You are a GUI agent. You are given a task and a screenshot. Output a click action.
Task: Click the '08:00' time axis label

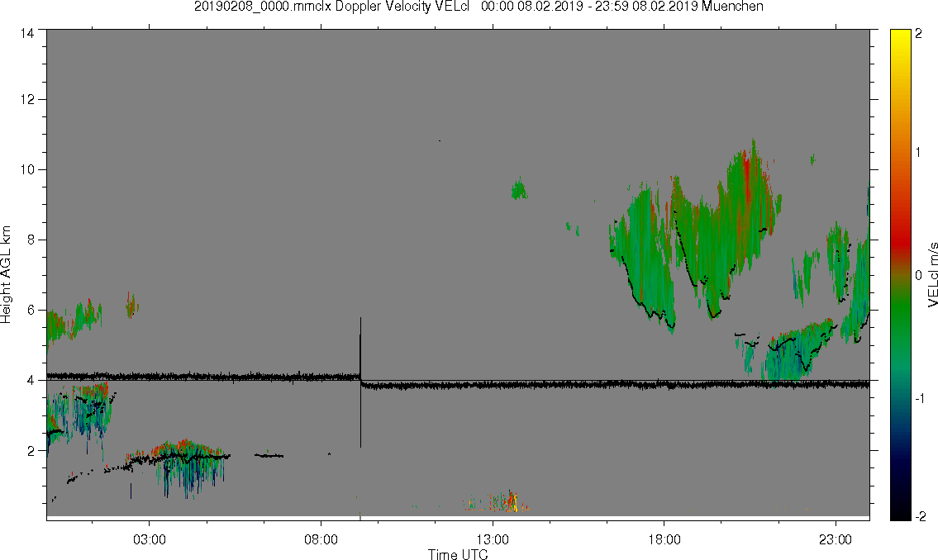coord(321,539)
